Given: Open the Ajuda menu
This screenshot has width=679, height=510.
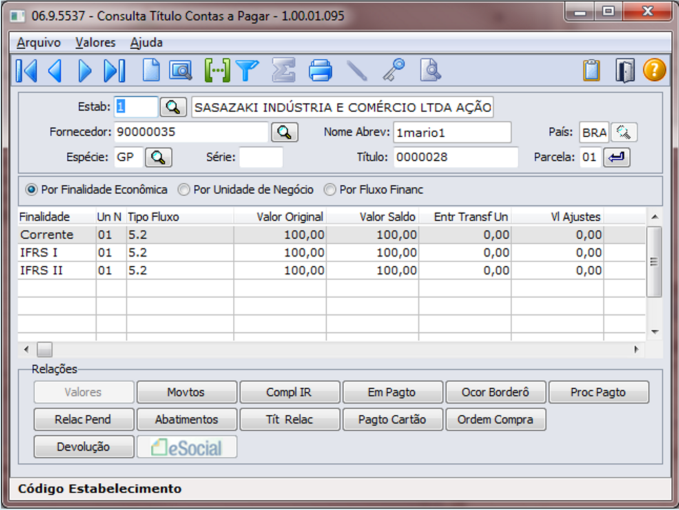Looking at the screenshot, I should [x=146, y=42].
